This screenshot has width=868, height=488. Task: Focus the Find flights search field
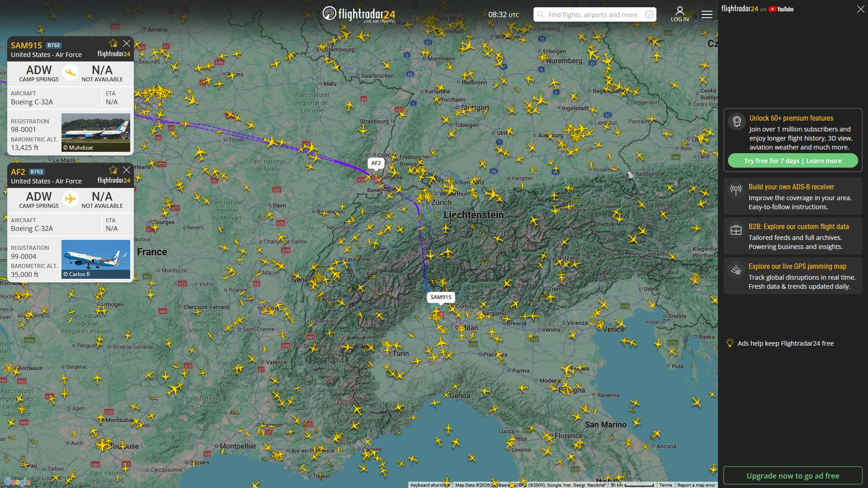(x=592, y=15)
